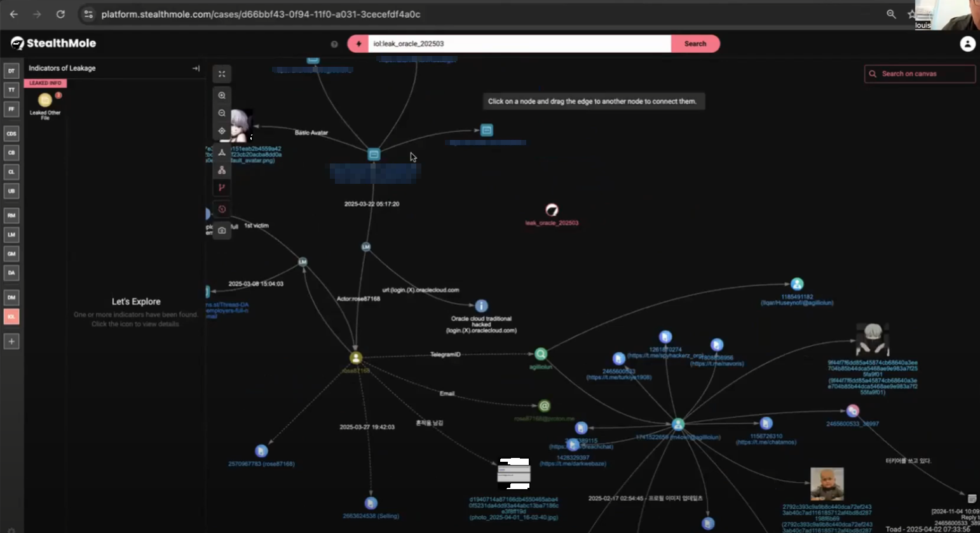The height and width of the screenshot is (533, 980).
Task: Click the StealthMole logo
Action: [x=53, y=43]
